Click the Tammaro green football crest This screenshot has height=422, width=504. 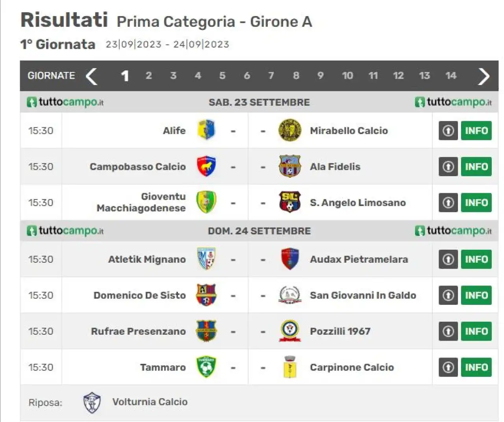(x=206, y=367)
